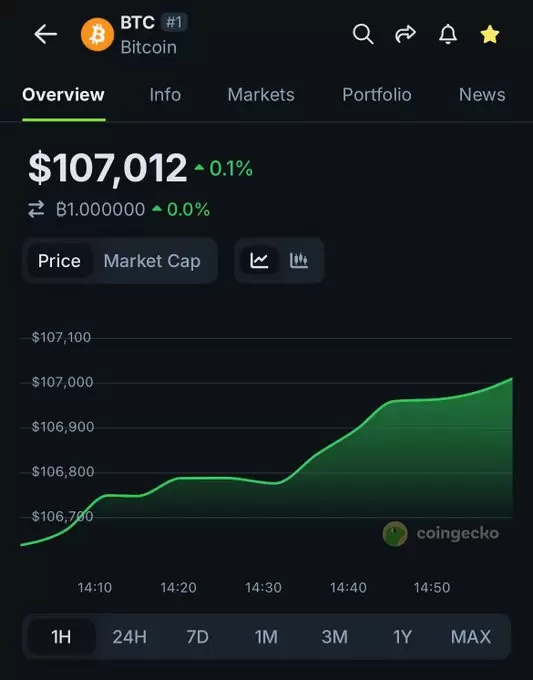This screenshot has height=680, width=533.
Task: Select the 24H time range
Action: point(130,637)
